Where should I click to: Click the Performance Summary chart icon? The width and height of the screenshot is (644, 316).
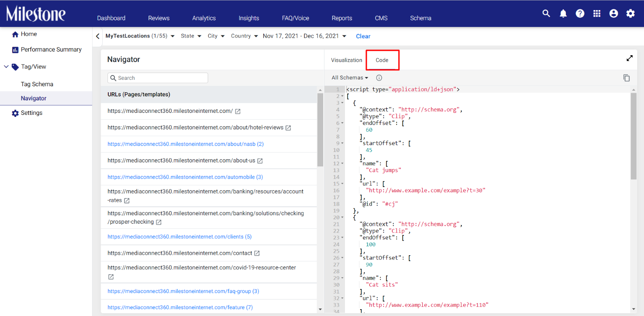pyautogui.click(x=15, y=50)
